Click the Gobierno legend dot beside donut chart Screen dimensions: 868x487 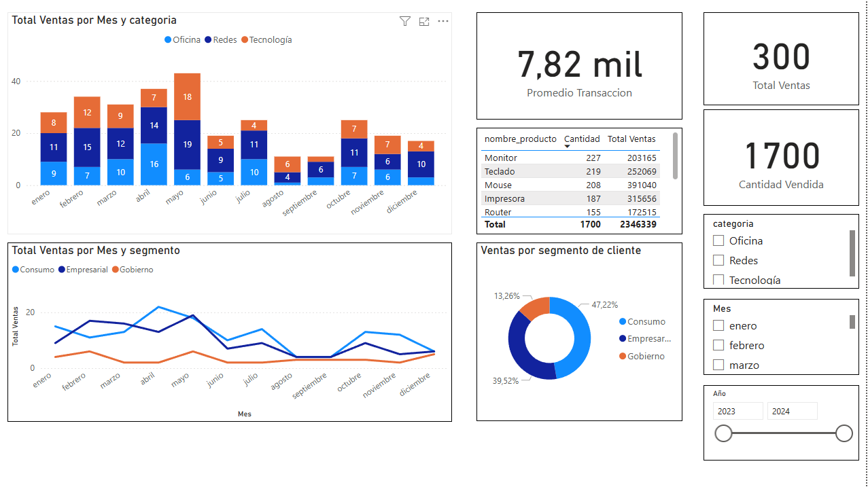point(623,357)
